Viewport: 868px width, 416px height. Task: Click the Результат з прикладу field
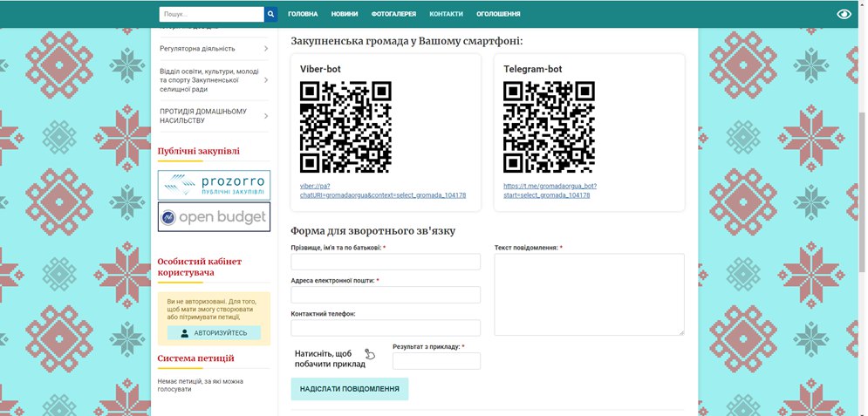[437, 361]
